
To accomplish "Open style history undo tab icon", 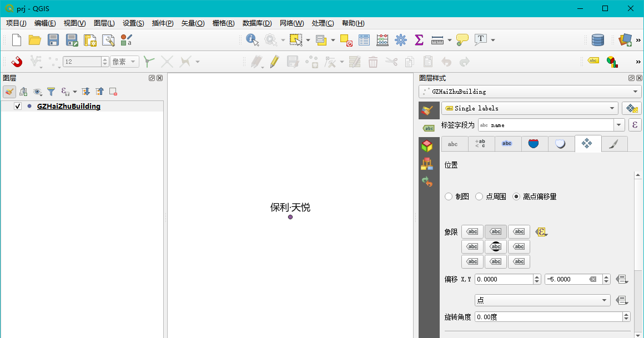I will (427, 181).
